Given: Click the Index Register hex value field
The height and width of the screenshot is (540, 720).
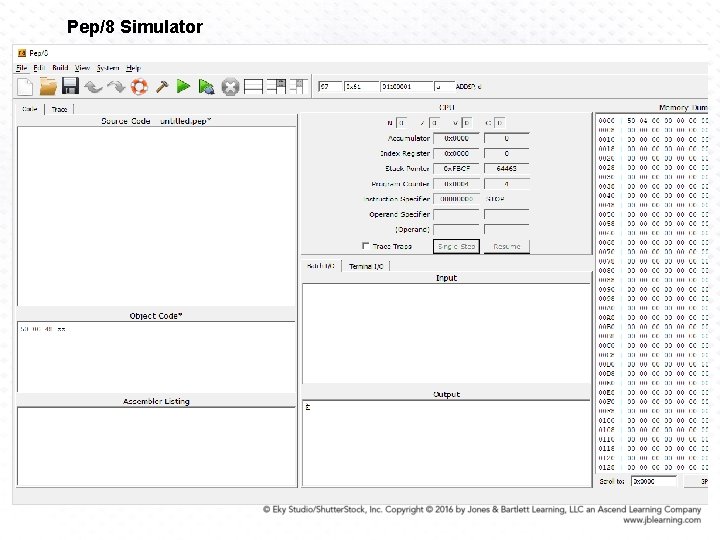Looking at the screenshot, I should [456, 153].
